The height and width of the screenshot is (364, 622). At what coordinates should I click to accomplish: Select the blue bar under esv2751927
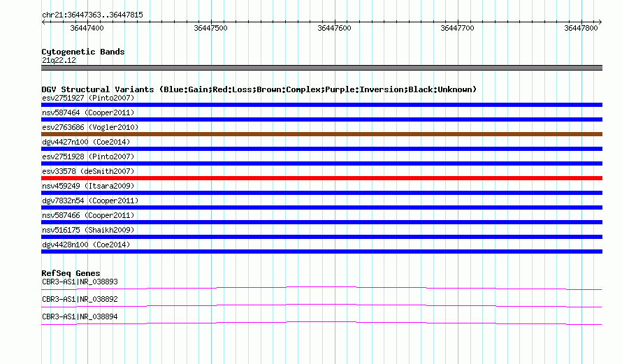(x=321, y=105)
